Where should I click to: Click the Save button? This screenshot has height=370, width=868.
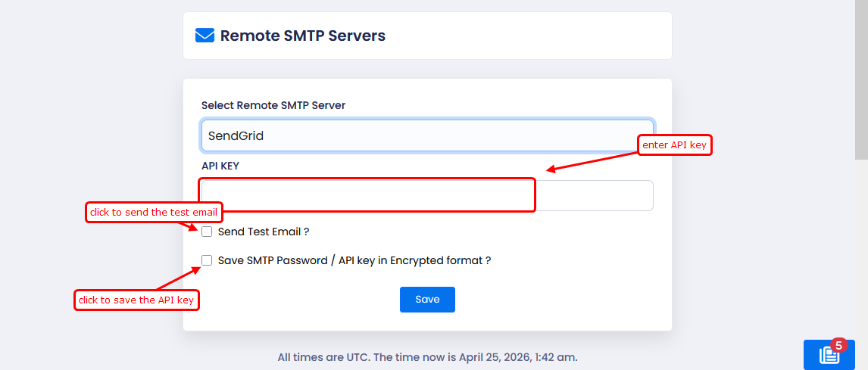pos(427,300)
